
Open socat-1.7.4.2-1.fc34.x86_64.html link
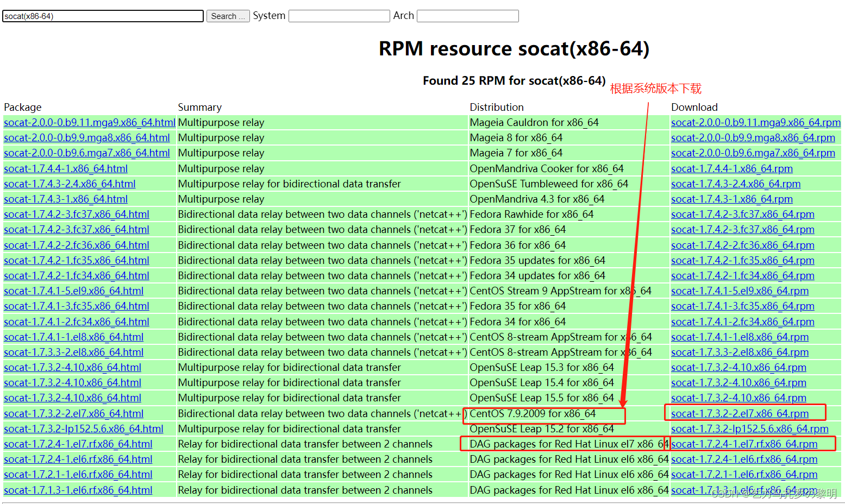pos(77,276)
